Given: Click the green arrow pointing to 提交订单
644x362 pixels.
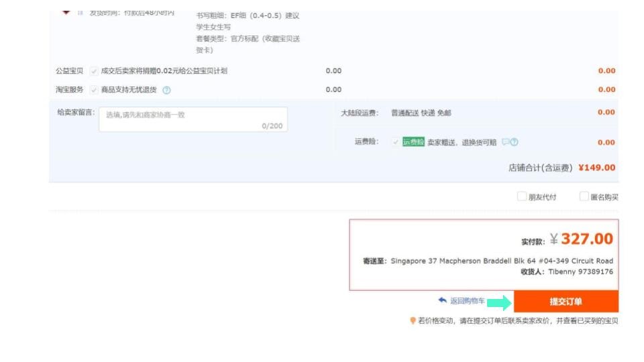Looking at the screenshot, I should coord(498,302).
